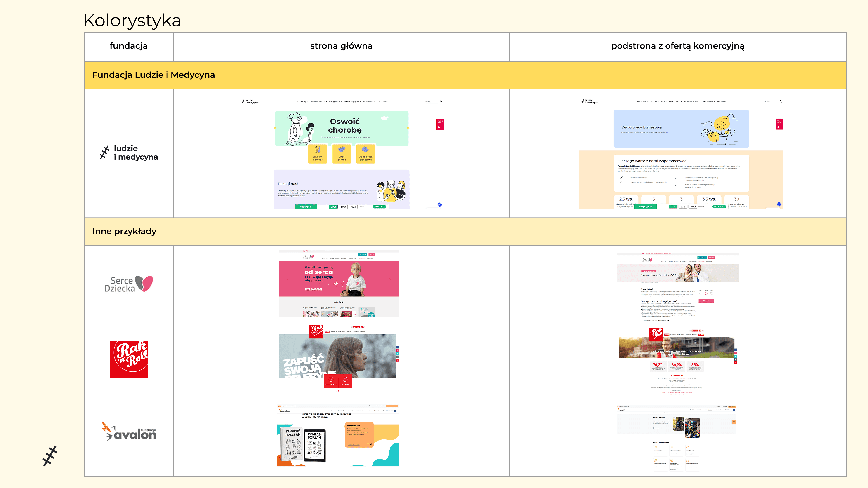Image resolution: width=868 pixels, height=488 pixels.
Task: Click blue accessibility icon in the Współpraca biznesowa screenshot
Action: (779, 204)
